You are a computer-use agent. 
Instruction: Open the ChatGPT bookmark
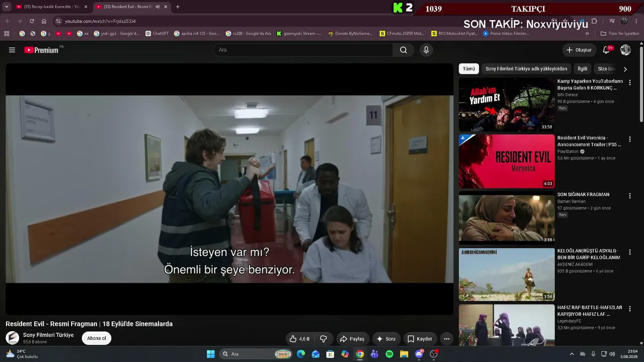coord(157,34)
